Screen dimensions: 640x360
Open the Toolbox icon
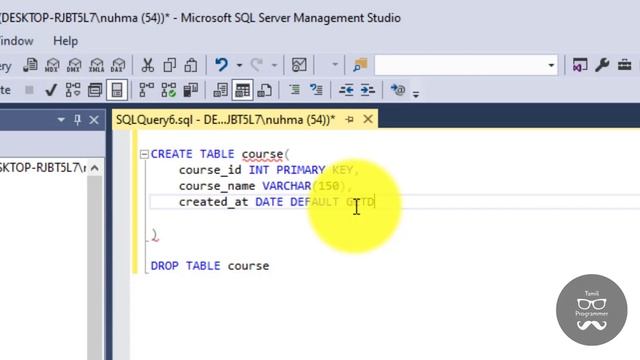[x=624, y=65]
